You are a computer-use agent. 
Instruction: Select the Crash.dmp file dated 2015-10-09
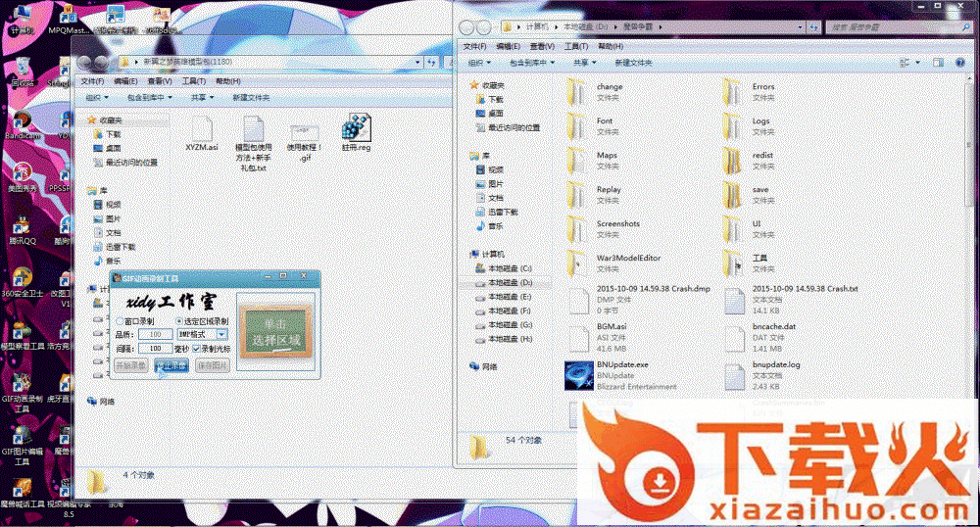(x=639, y=299)
